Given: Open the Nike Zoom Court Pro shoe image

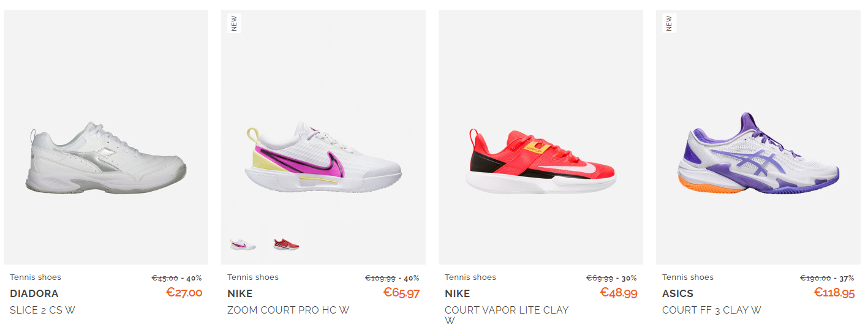Looking at the screenshot, I should pyautogui.click(x=323, y=137).
